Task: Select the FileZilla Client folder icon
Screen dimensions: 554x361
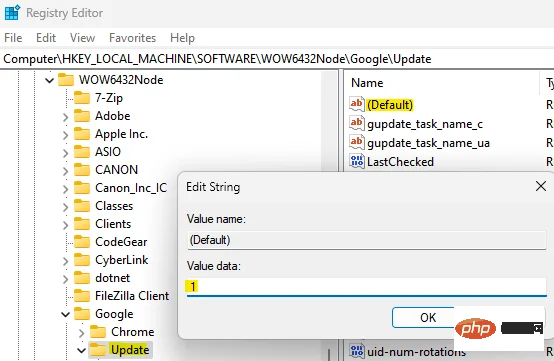Action: 82,296
